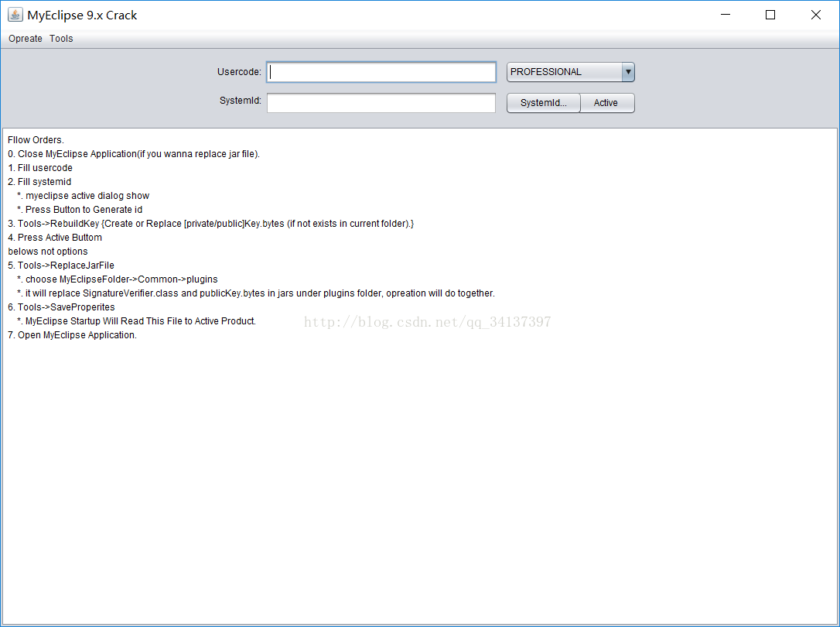
Task: Click the line about replacing SignatureVerifier.class
Action: [255, 293]
